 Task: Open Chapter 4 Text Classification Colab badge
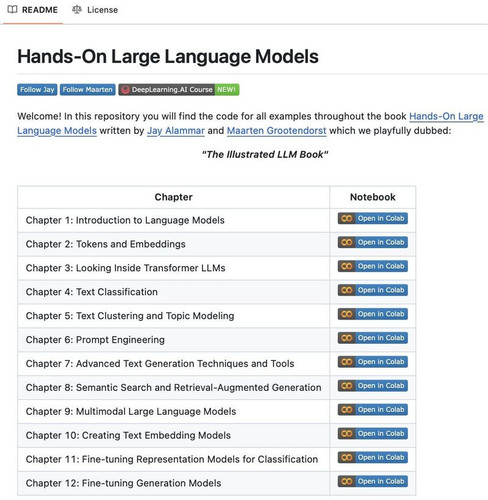(373, 290)
